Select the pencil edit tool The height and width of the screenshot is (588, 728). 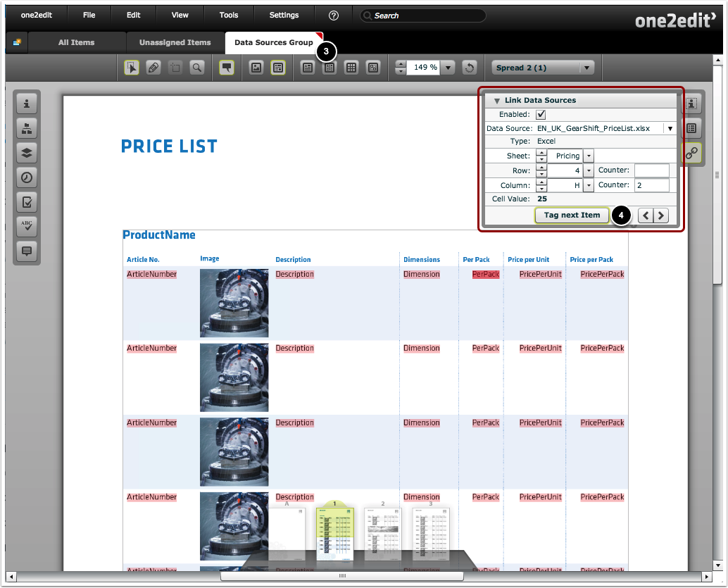153,68
